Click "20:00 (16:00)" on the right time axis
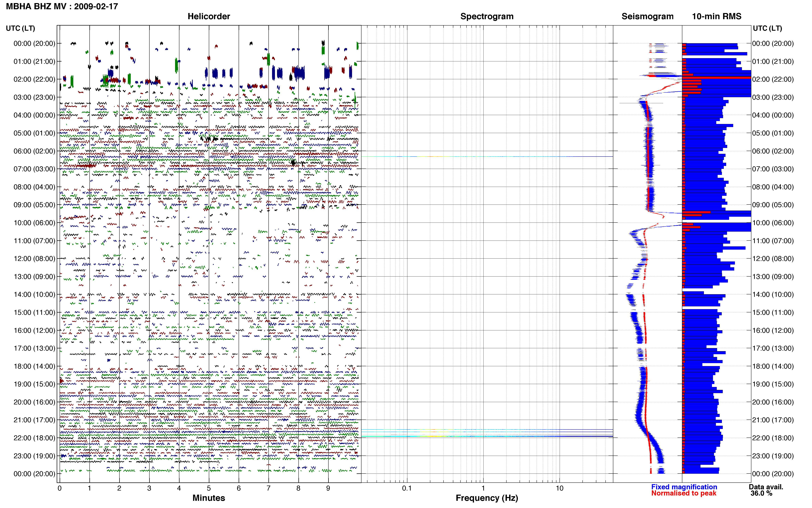 pyautogui.click(x=773, y=402)
